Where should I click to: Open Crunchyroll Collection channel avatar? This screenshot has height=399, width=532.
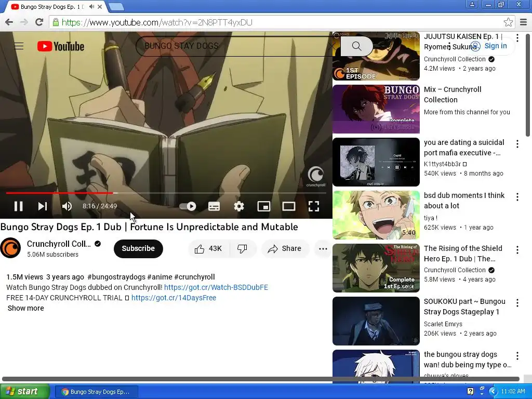pos(10,248)
